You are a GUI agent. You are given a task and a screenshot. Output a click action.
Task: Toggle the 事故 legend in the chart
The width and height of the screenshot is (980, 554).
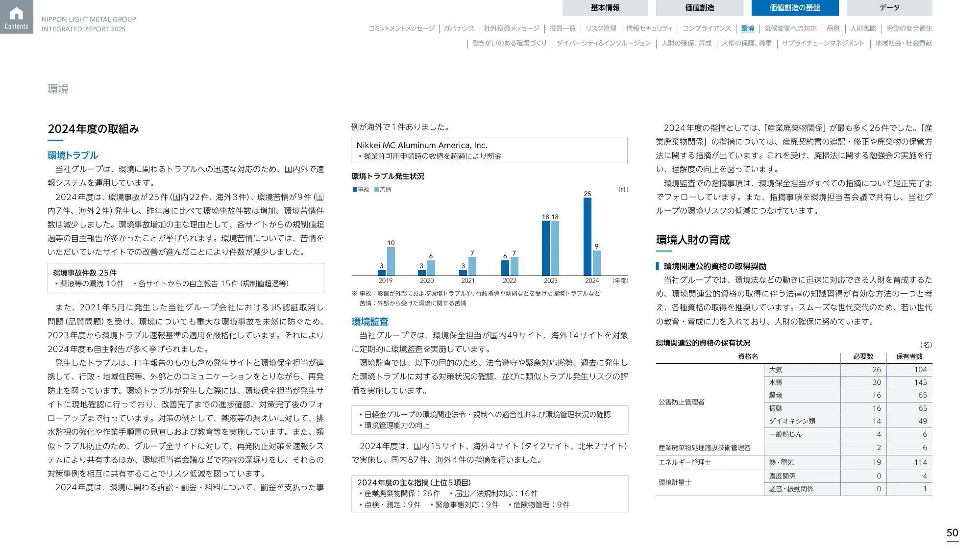coord(362,190)
